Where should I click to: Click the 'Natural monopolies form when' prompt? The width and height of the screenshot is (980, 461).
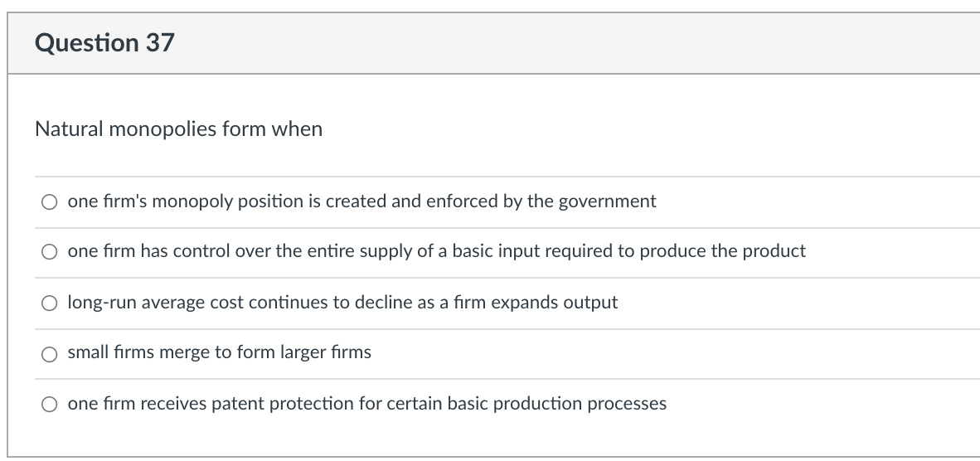point(178,130)
